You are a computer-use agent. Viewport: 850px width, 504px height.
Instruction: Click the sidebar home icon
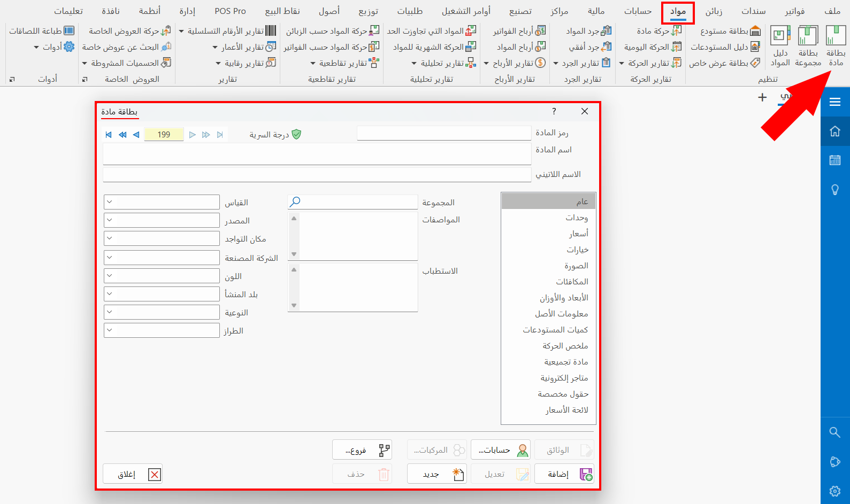(x=835, y=131)
